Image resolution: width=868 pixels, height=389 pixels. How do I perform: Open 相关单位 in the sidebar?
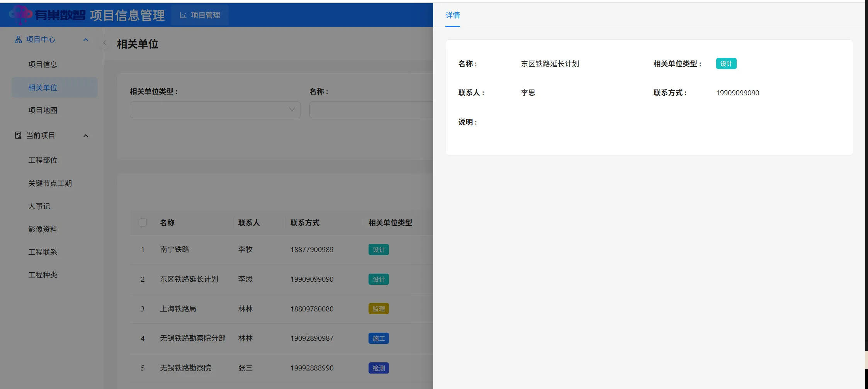tap(54, 88)
